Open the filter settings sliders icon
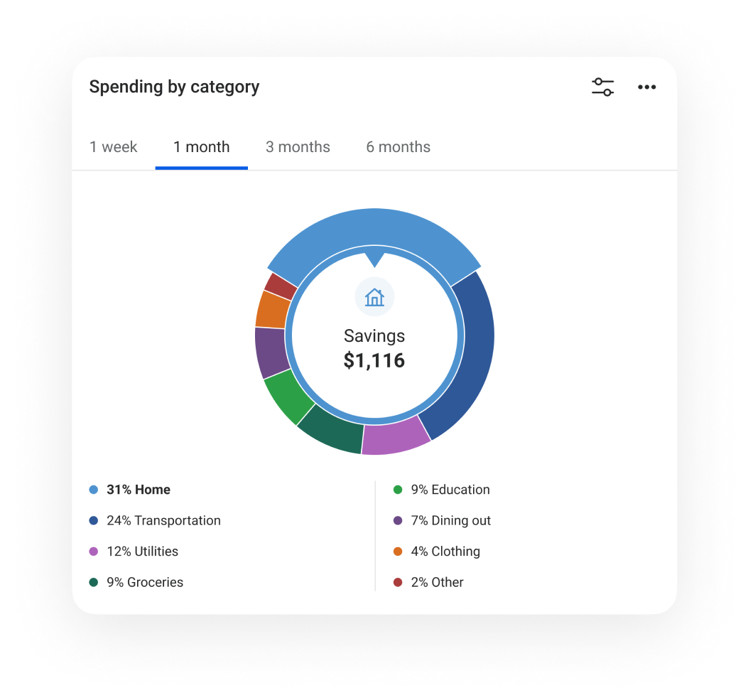This screenshot has height=700, width=748. (x=602, y=87)
